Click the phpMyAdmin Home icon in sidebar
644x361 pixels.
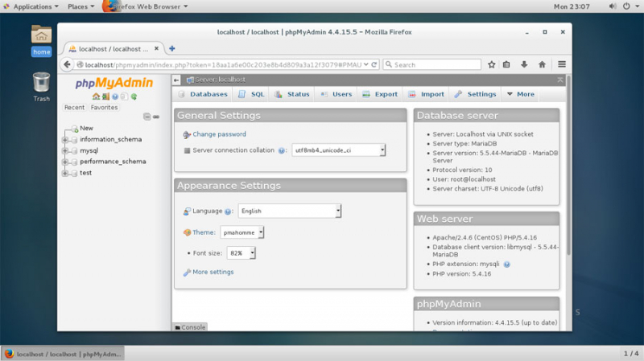[x=96, y=96]
